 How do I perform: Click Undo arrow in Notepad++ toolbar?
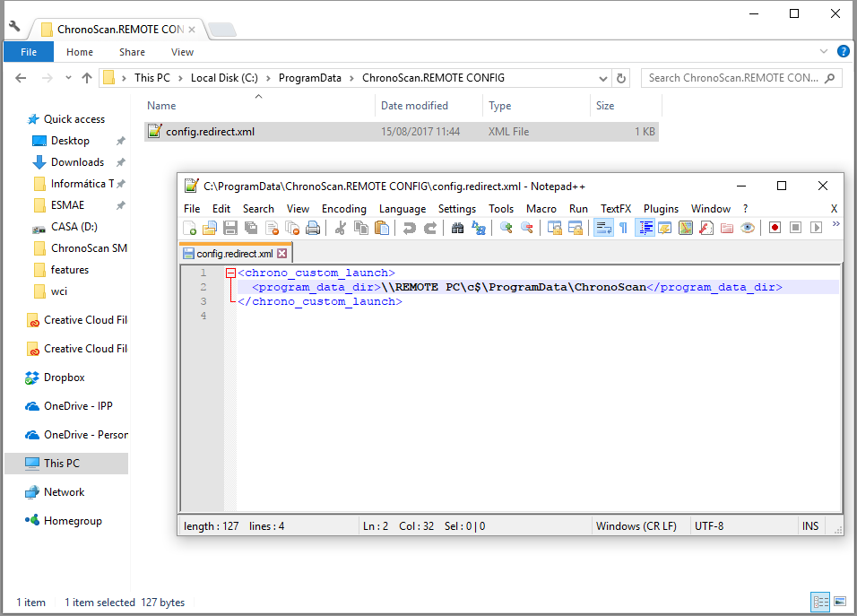point(410,228)
